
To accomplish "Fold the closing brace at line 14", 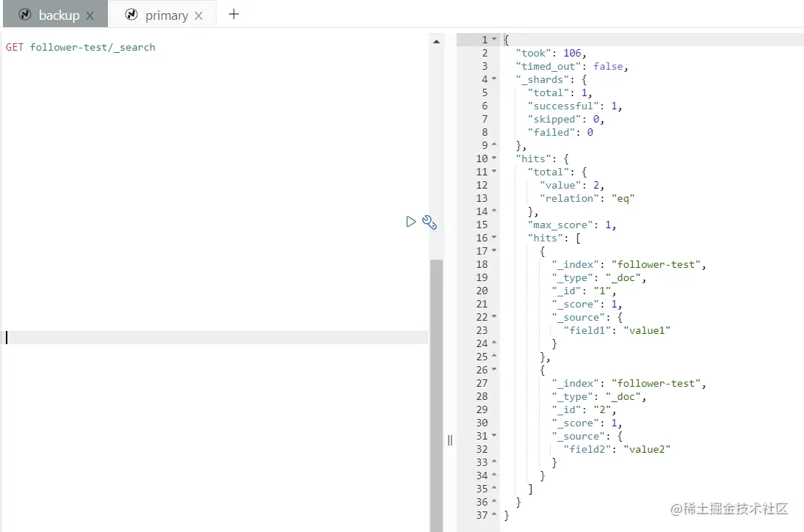I will click(x=494, y=211).
